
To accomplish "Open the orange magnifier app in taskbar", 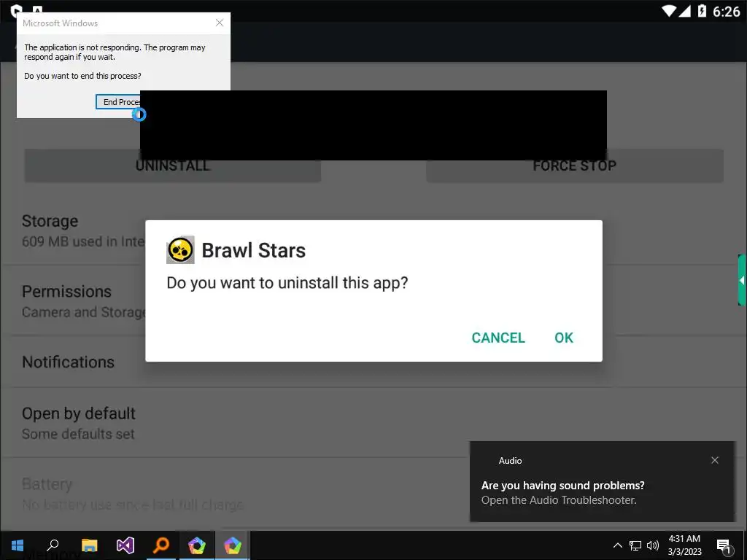I will tap(161, 545).
